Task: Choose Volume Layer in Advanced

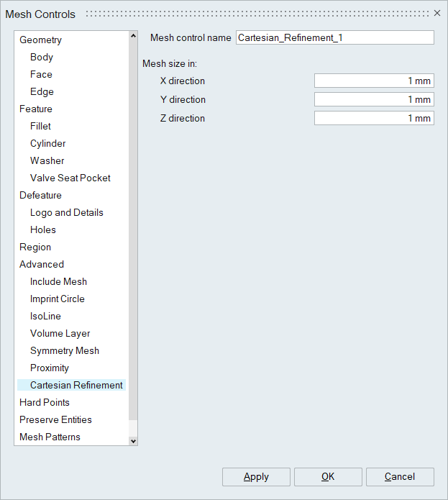Action: click(x=60, y=333)
